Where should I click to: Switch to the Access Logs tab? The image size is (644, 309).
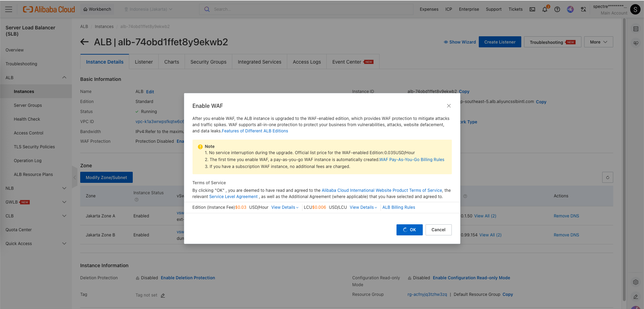coord(307,62)
